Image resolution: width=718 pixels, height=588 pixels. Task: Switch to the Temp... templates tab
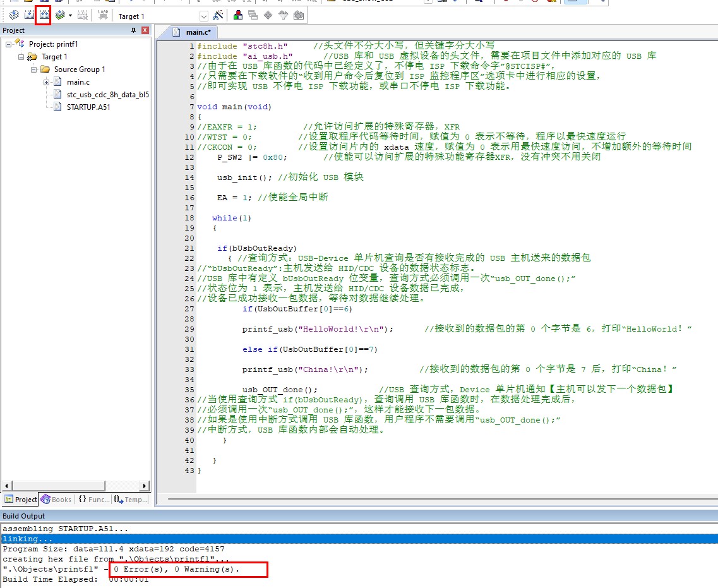[x=131, y=499]
